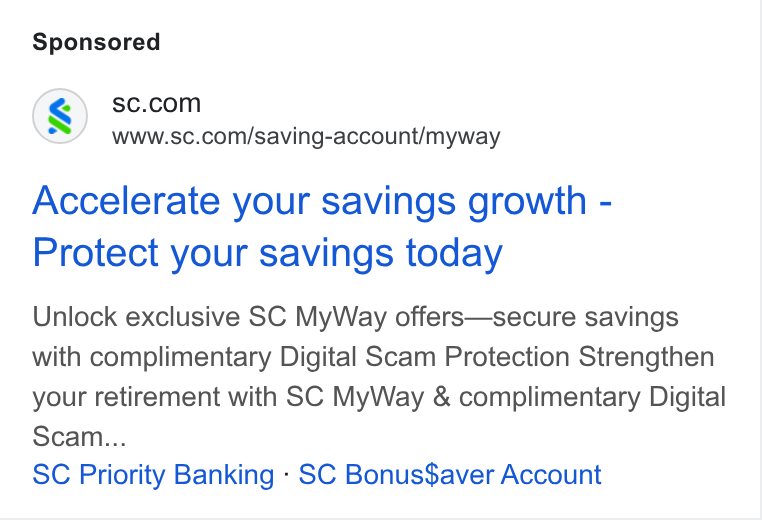Image resolution: width=762 pixels, height=520 pixels.
Task: Click 'Digital Scam Protection' in the description
Action: pyautogui.click(x=425, y=357)
